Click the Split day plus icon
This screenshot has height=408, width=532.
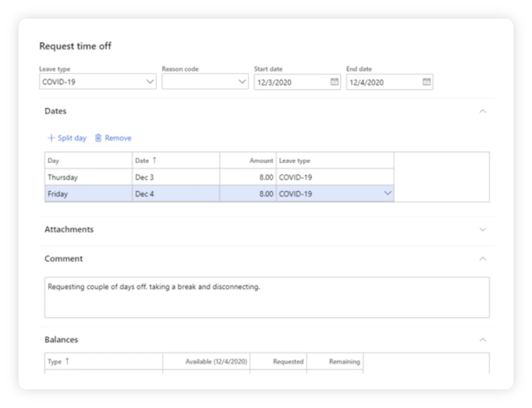(x=51, y=138)
